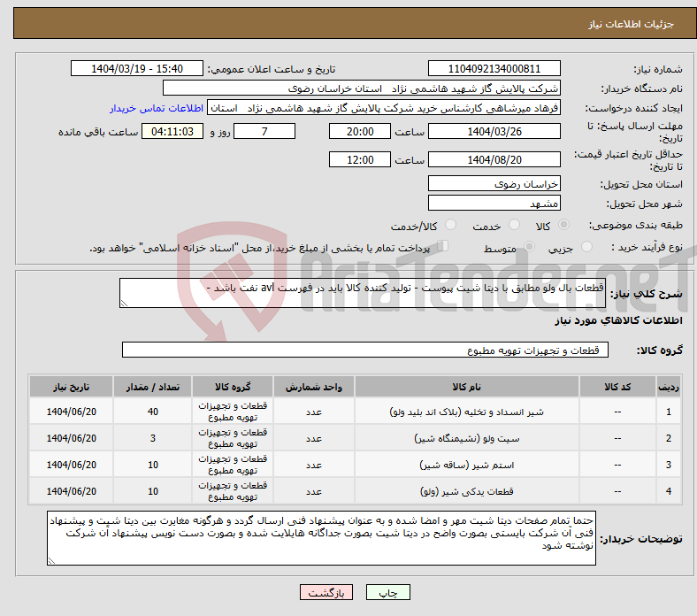Click the گروه کالا table column header
The image size is (697, 616).
coord(233,387)
